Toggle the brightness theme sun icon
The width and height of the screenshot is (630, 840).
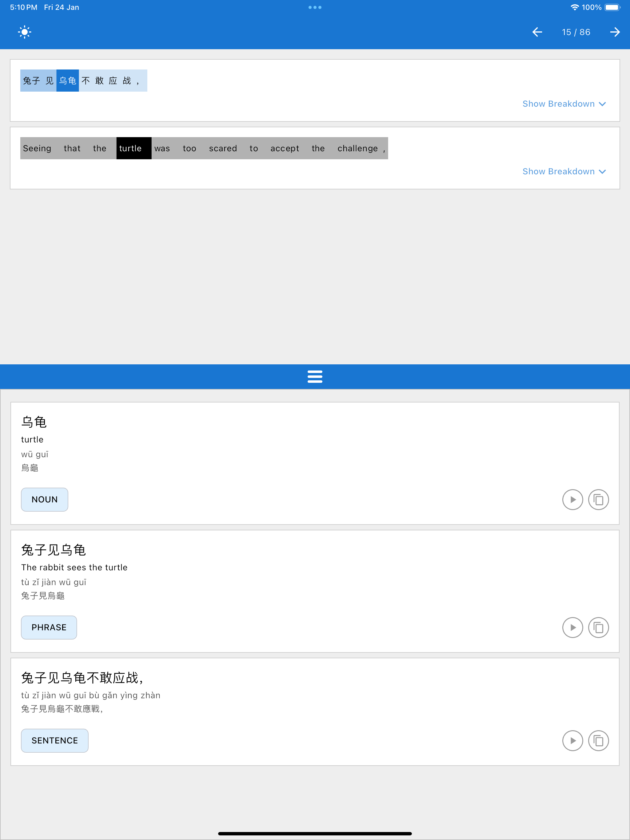[x=24, y=32]
